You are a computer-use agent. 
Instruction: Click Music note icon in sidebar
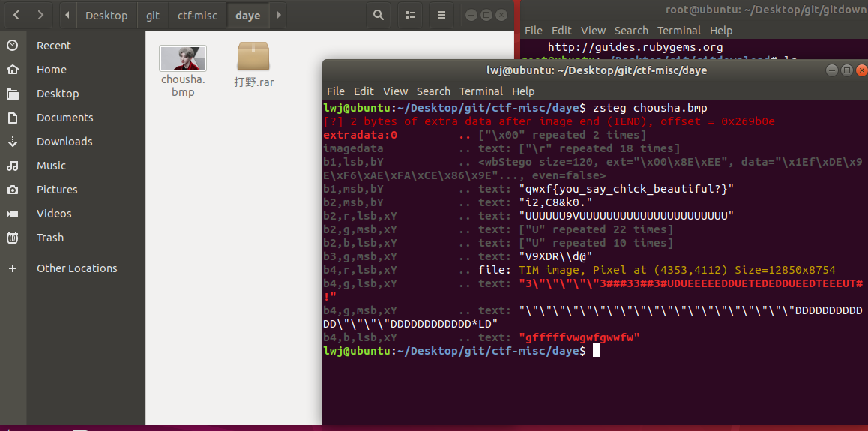point(12,166)
